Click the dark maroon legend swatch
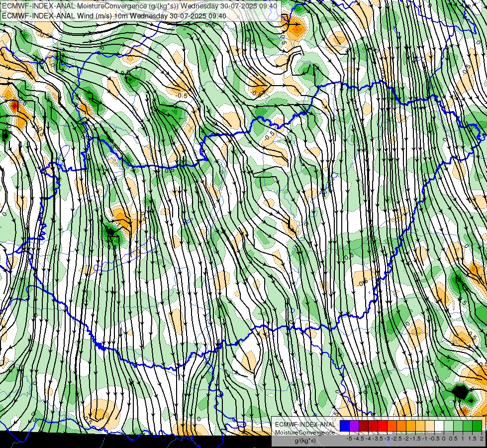This screenshot has width=487, height=448. pos(364,426)
